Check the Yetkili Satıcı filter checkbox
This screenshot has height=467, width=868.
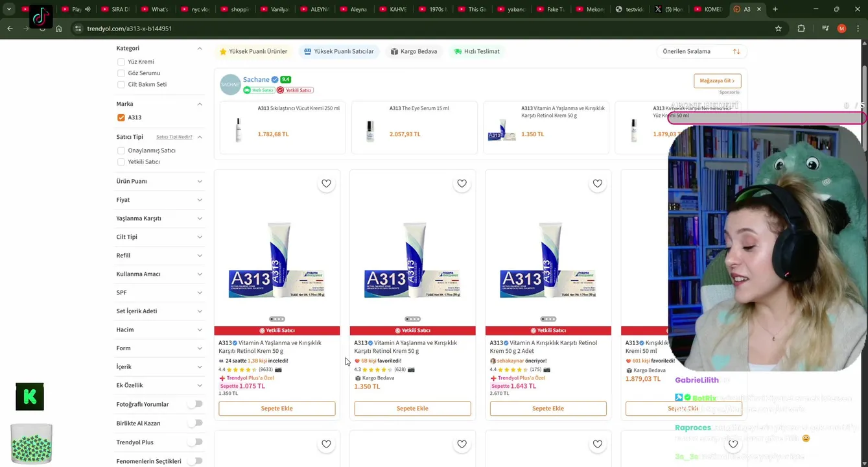121,162
